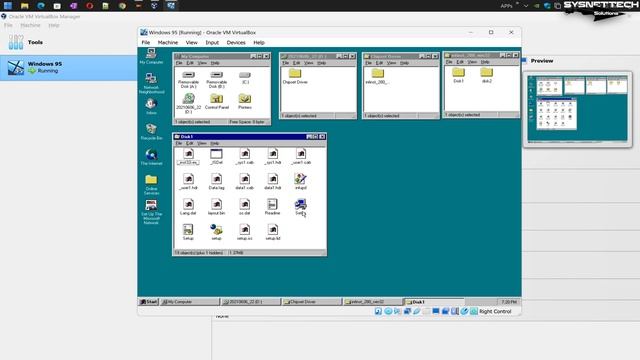Open My Computer desktop icon
This screenshot has height=360, width=640.
click(x=151, y=56)
